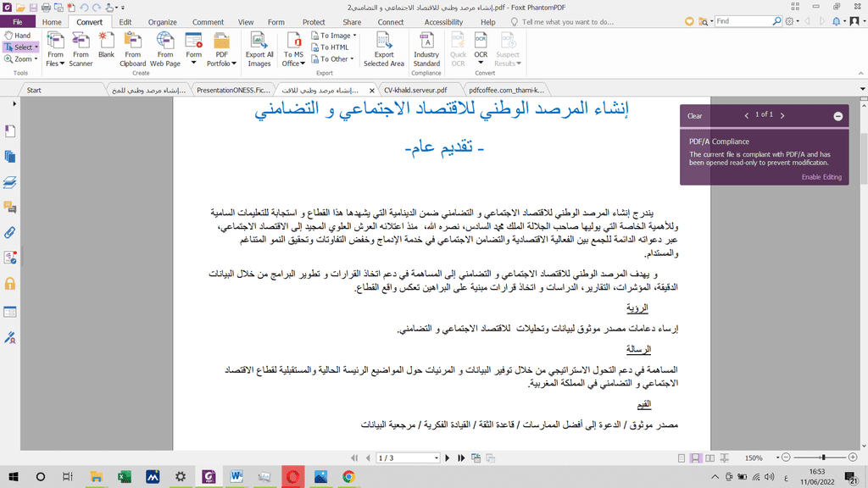868x488 pixels.
Task: Run the OCR tool
Action: pyautogui.click(x=481, y=47)
